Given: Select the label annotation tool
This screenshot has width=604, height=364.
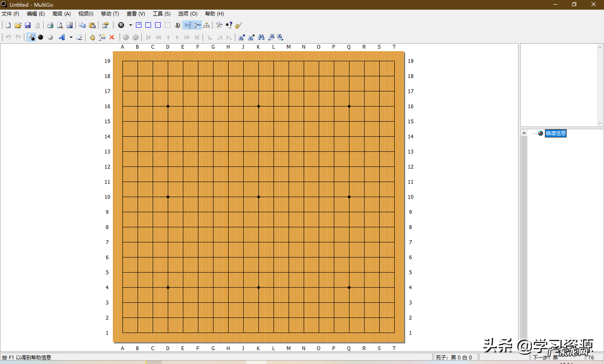Looking at the screenshot, I should coord(62,37).
